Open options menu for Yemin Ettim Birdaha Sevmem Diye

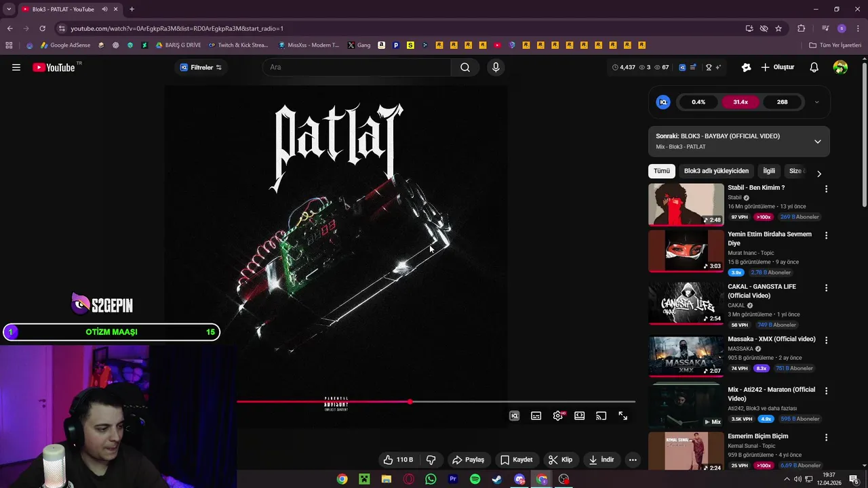[x=826, y=235]
